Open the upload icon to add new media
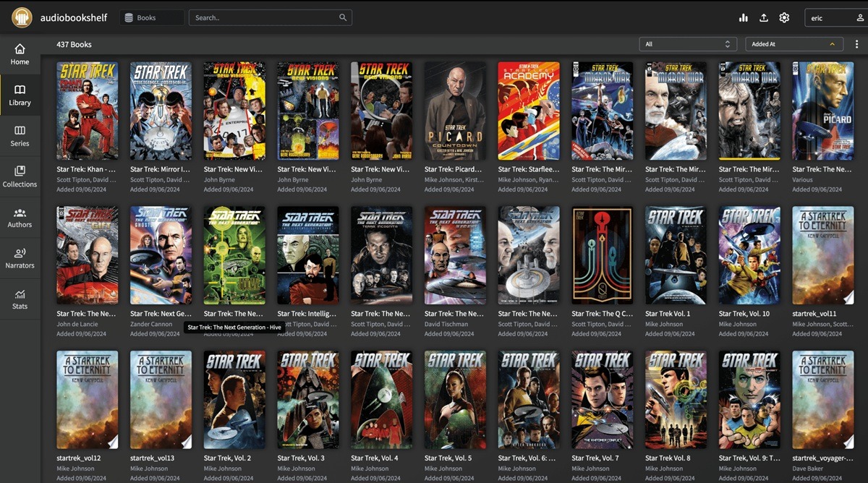Image resolution: width=868 pixels, height=483 pixels. [x=764, y=17]
